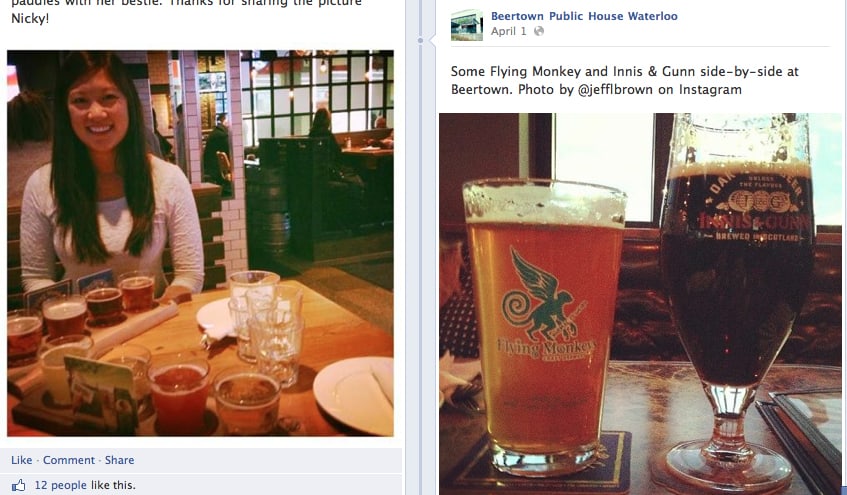Open the Flying Monkey and Innis & Gunn photo

[x=640, y=304]
